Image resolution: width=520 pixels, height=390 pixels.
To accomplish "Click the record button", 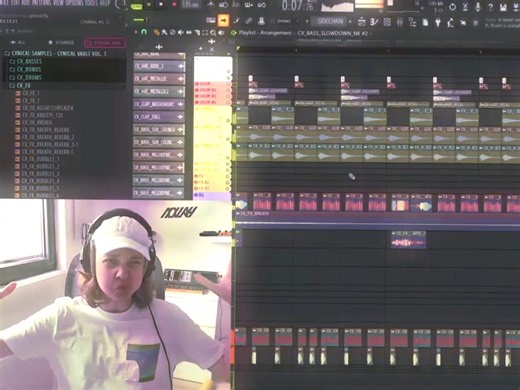I will point(174,5).
